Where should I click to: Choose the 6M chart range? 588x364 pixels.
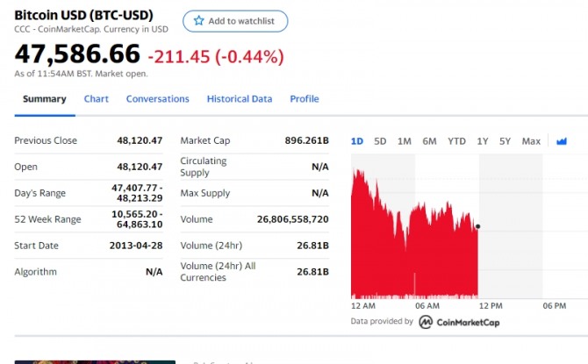(429, 141)
